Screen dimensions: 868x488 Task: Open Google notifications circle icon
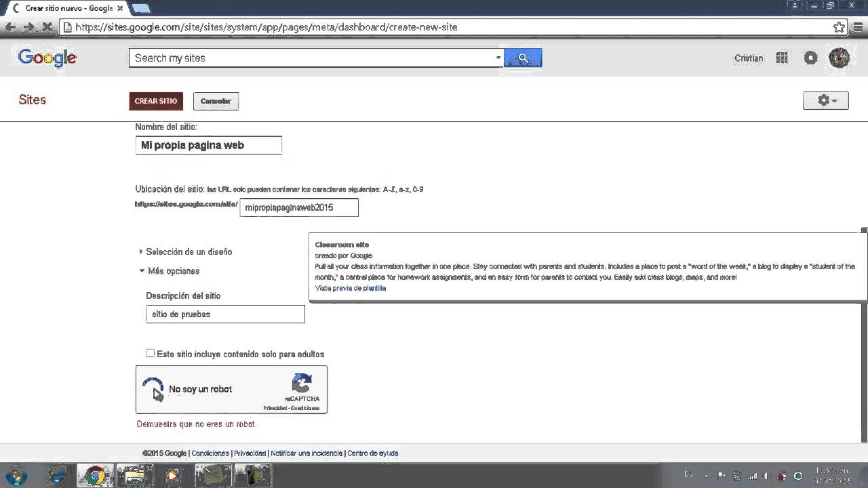pos(810,58)
